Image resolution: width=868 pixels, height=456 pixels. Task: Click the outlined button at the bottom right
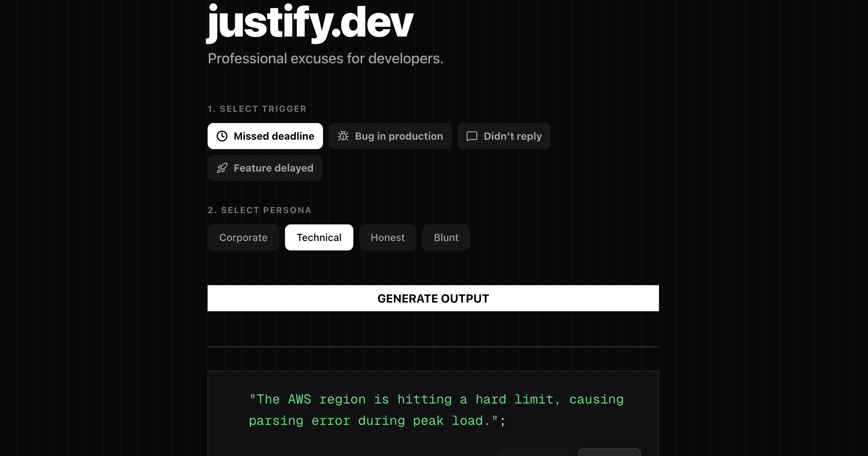tap(609, 453)
